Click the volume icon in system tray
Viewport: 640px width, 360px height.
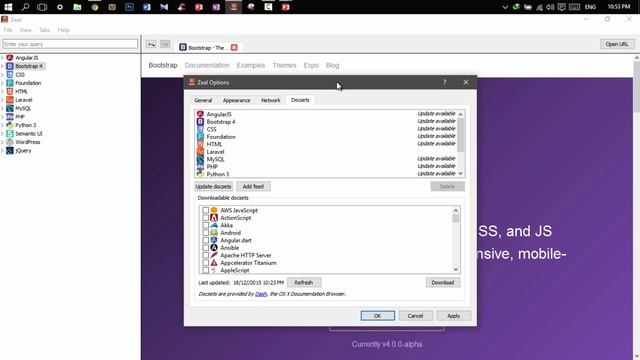point(550,7)
